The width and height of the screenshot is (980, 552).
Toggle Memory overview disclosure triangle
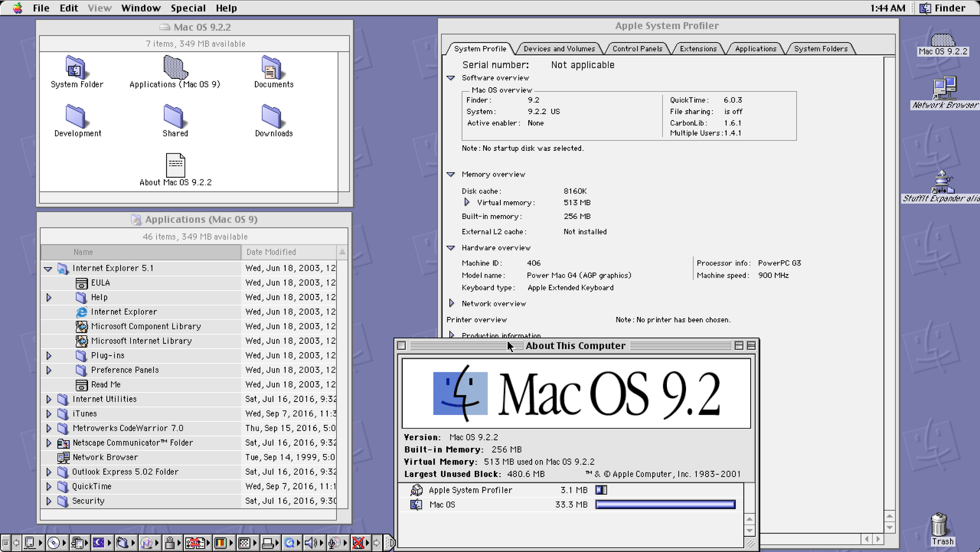click(x=450, y=174)
